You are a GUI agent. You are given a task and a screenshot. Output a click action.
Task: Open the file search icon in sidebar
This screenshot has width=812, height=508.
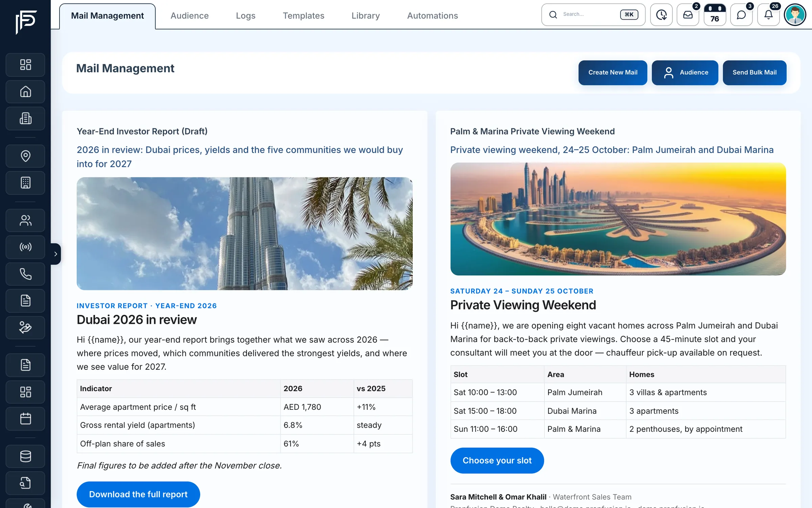[25, 483]
